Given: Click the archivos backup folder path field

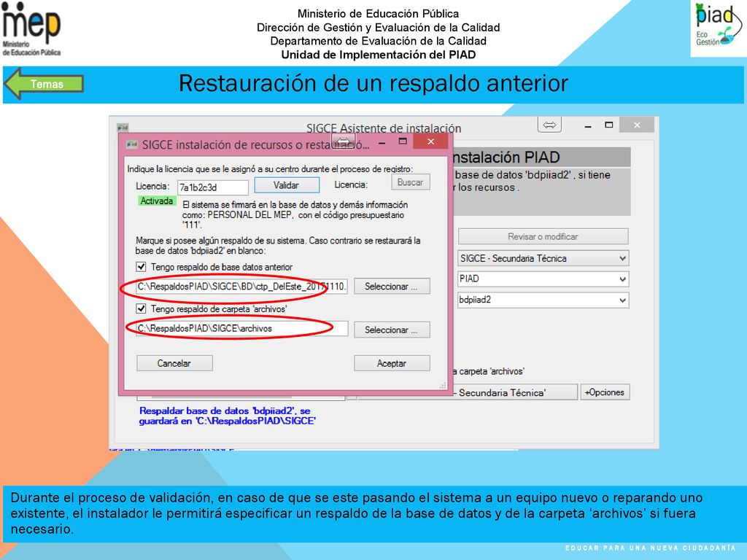Looking at the screenshot, I should 241,329.
